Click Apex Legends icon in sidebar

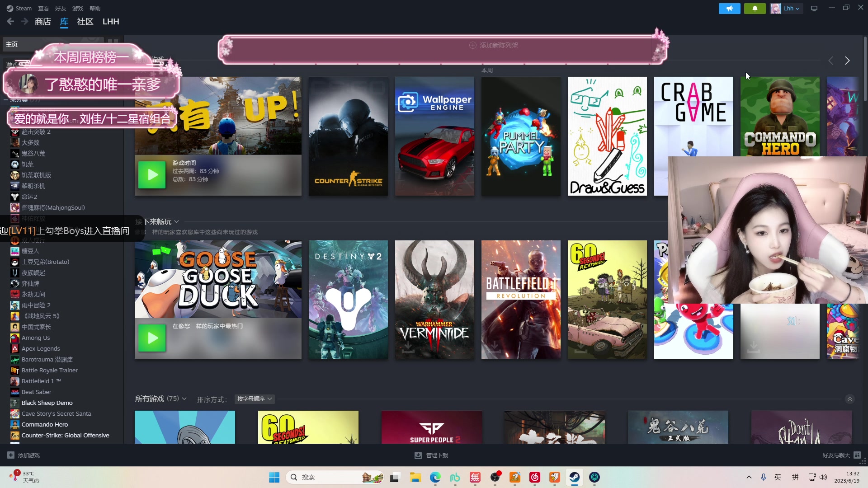click(x=15, y=348)
